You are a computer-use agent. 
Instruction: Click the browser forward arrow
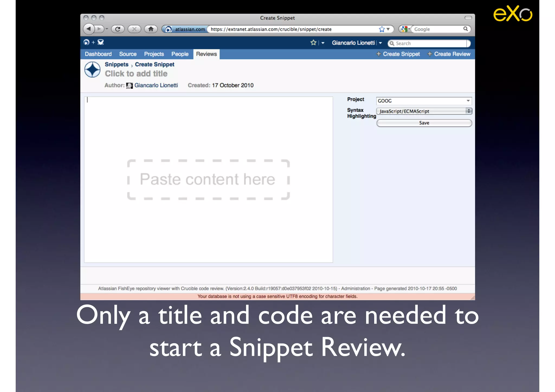pos(99,29)
